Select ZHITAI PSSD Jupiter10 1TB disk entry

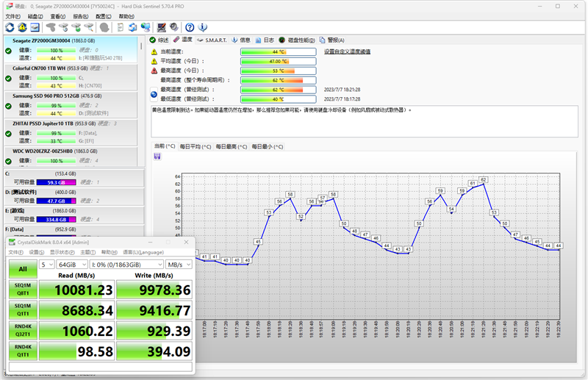pos(71,132)
